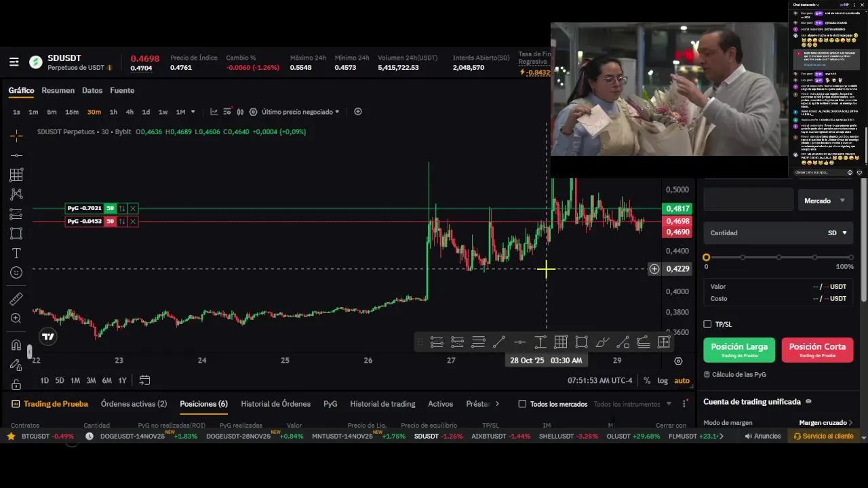Open the hamburger menu beside SDUSDT
This screenshot has height=488, width=868.
[14, 62]
